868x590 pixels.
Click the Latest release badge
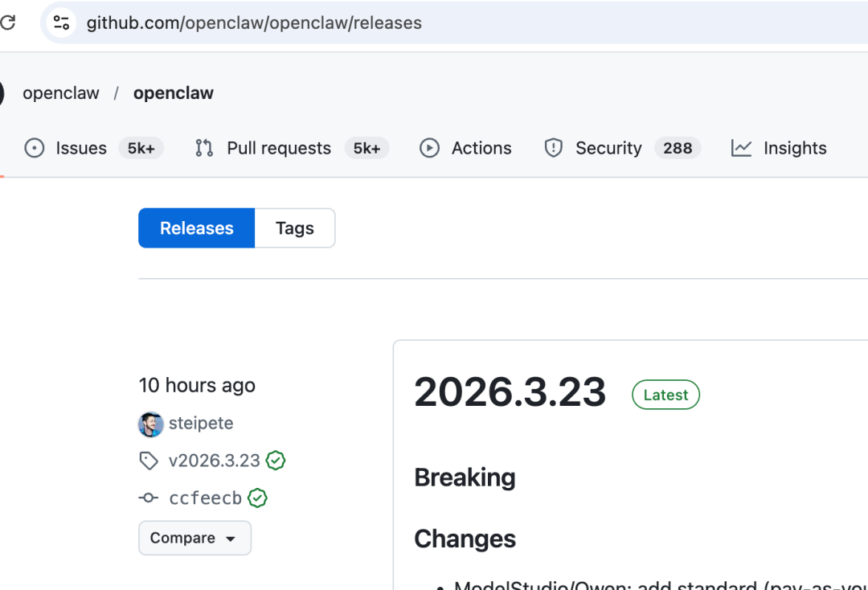(x=666, y=395)
